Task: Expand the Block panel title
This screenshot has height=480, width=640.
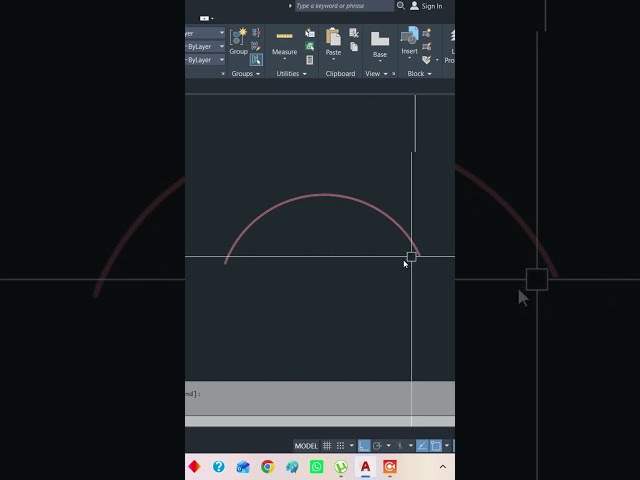Action: click(x=420, y=73)
